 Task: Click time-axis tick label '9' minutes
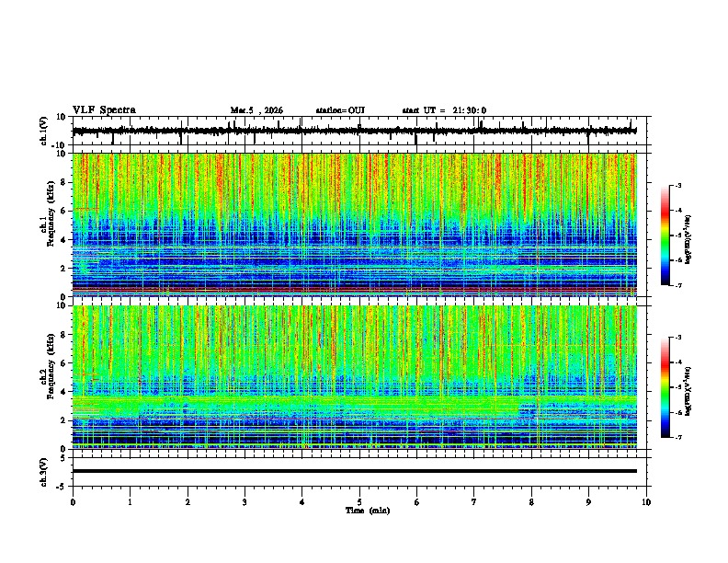pyautogui.click(x=588, y=502)
